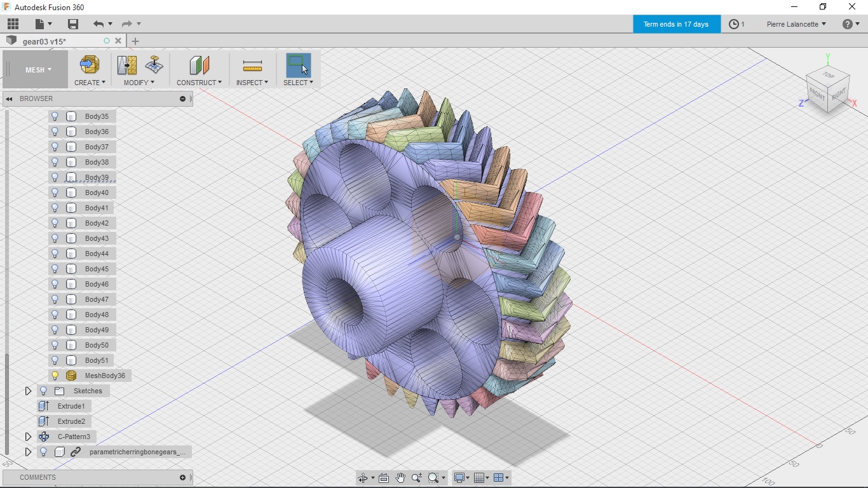Screen dimensions: 868x488
Task: Select the Mesh to BRep icon
Action: pos(127,65)
